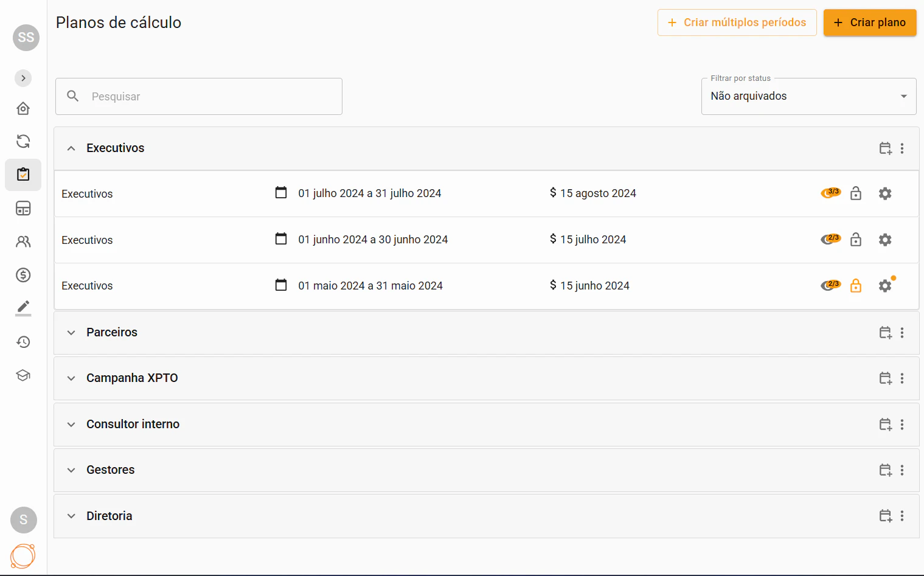Unlock the padlock on the May Executivos plan
The image size is (924, 576).
[x=856, y=285]
